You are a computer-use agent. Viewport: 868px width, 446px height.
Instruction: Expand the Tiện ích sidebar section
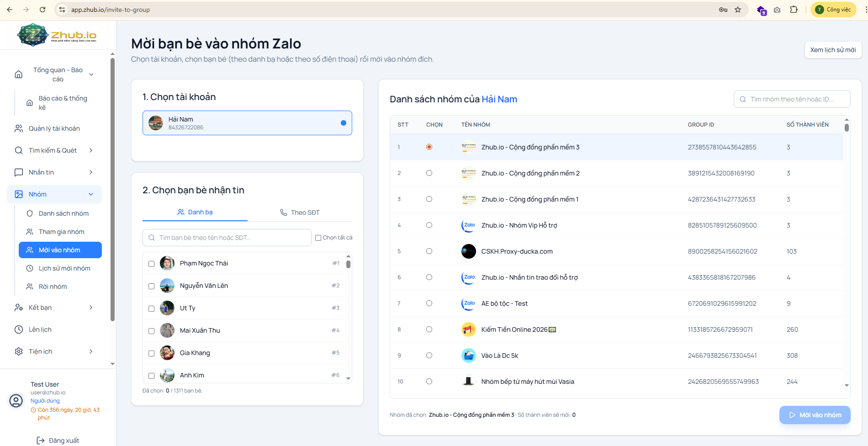tap(91, 351)
